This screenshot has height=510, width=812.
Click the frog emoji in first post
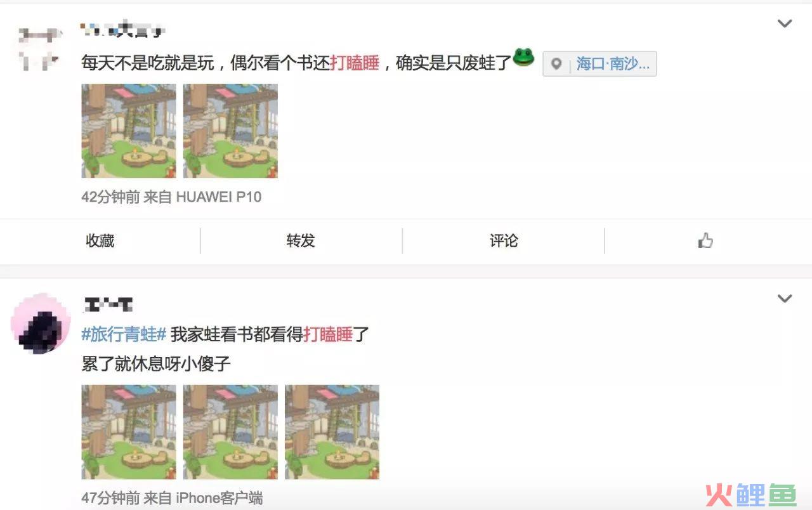(x=523, y=58)
